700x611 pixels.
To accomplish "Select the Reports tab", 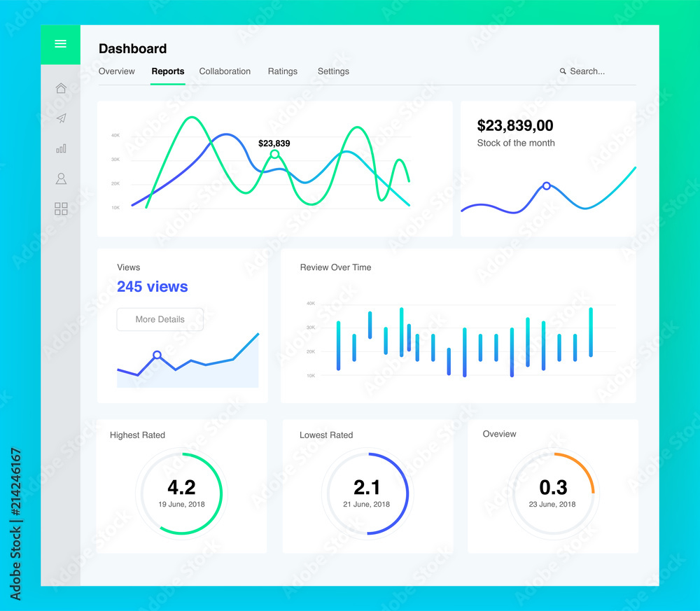I will coord(168,71).
